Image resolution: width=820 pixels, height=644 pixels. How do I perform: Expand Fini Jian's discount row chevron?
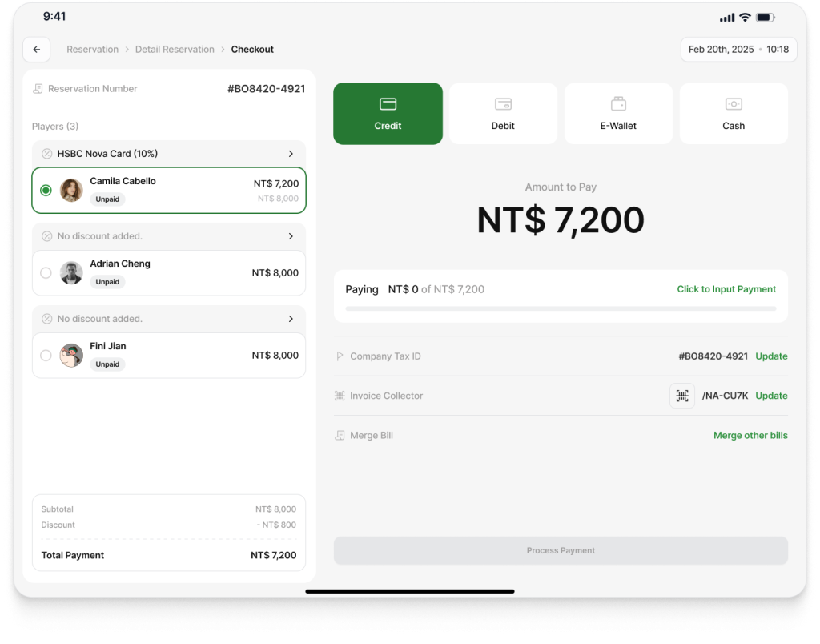tap(291, 319)
